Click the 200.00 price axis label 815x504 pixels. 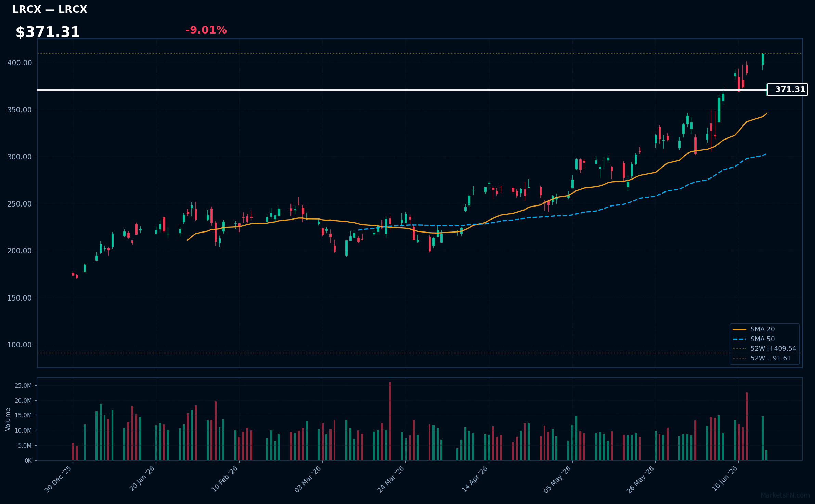click(20, 251)
